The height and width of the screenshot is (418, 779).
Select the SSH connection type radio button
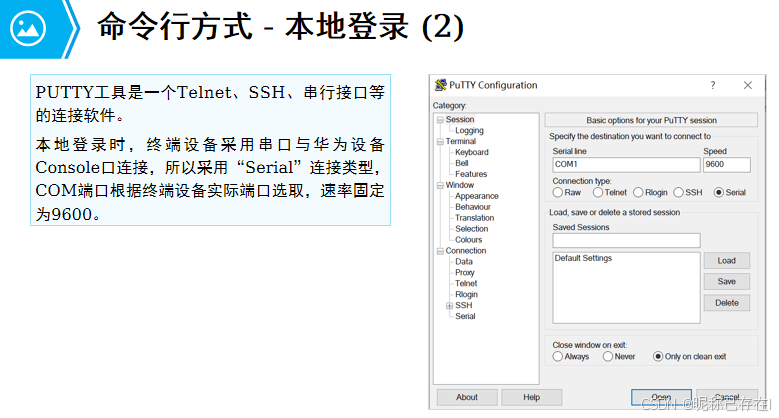[x=679, y=192]
